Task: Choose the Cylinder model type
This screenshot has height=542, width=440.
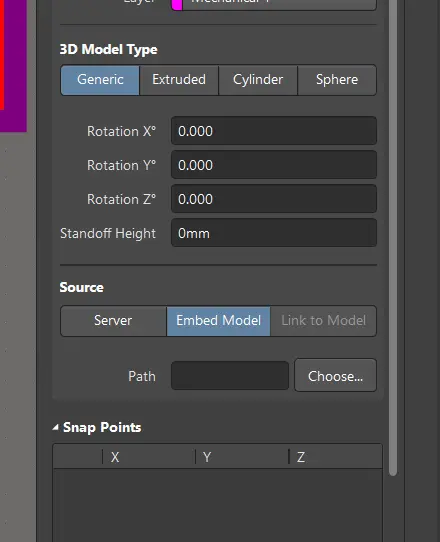Action: (x=258, y=80)
